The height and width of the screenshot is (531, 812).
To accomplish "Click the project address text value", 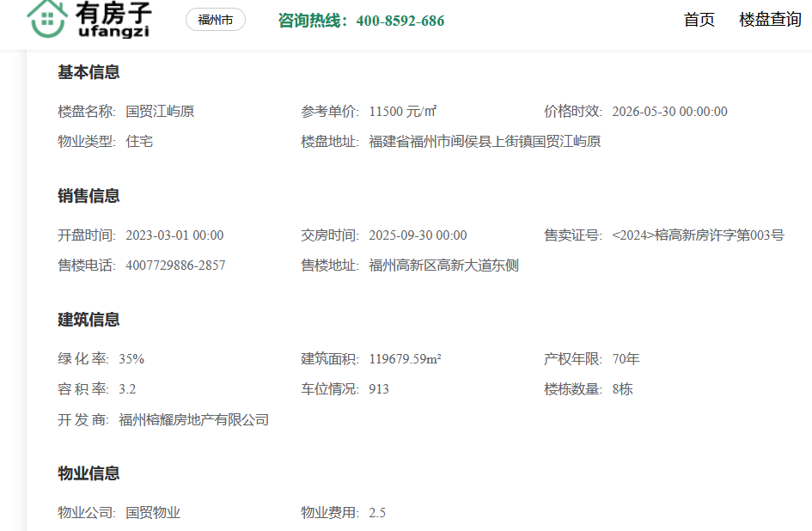I will (x=485, y=142).
